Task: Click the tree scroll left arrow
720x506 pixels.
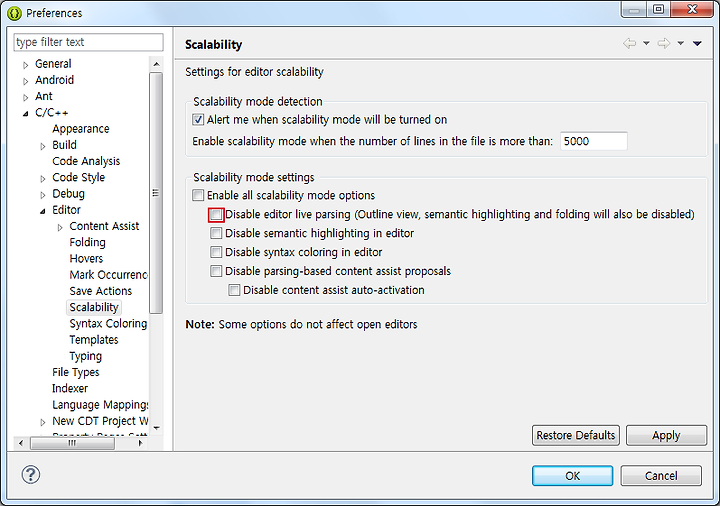Action: [21, 443]
